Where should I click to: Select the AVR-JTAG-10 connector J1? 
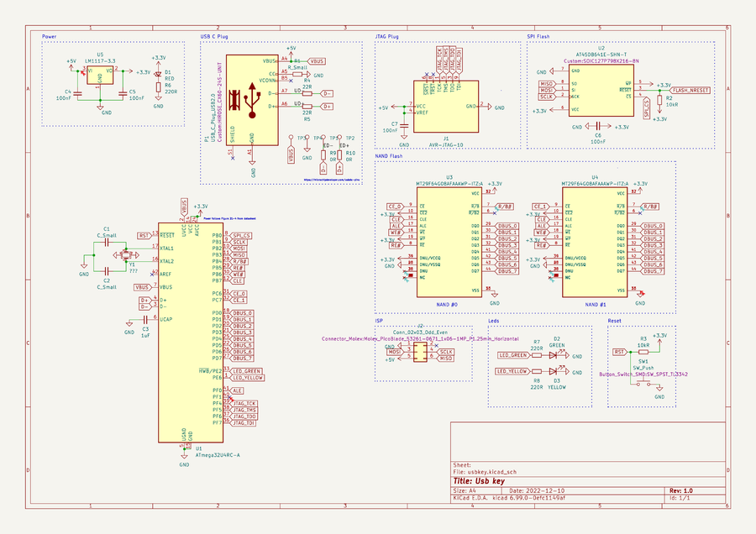point(445,106)
